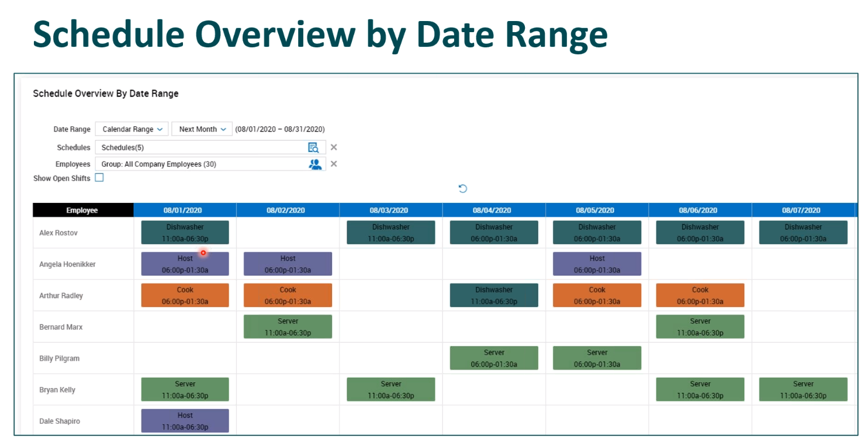Clear the Schedules field with X
This screenshot has height=446, width=868.
334,147
